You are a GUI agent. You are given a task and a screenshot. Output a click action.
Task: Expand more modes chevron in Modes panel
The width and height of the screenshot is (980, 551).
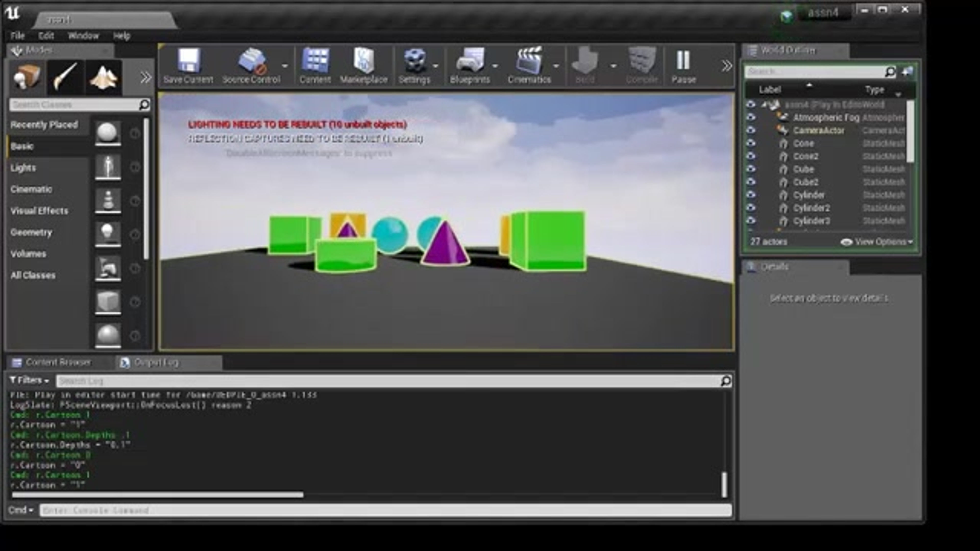point(146,78)
